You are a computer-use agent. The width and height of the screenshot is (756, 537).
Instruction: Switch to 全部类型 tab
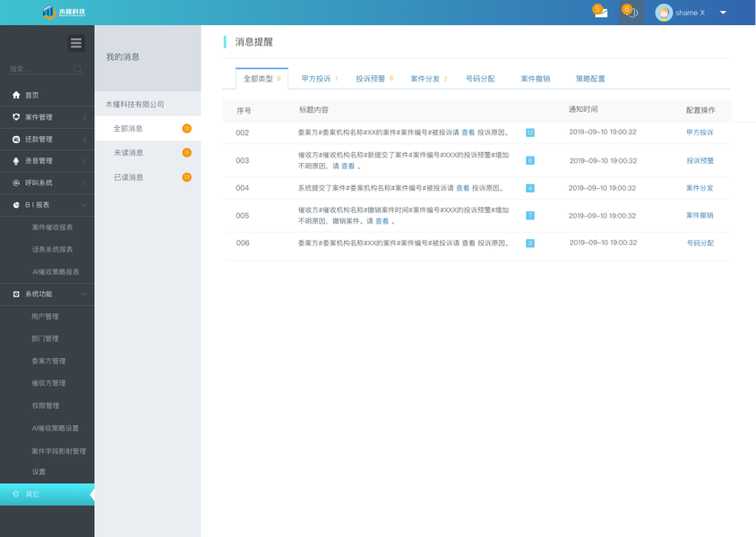point(262,79)
